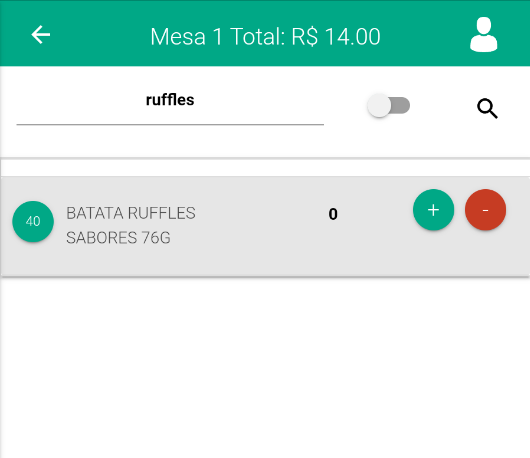Add one BATATA RUFFLES with plus button

coord(433,210)
